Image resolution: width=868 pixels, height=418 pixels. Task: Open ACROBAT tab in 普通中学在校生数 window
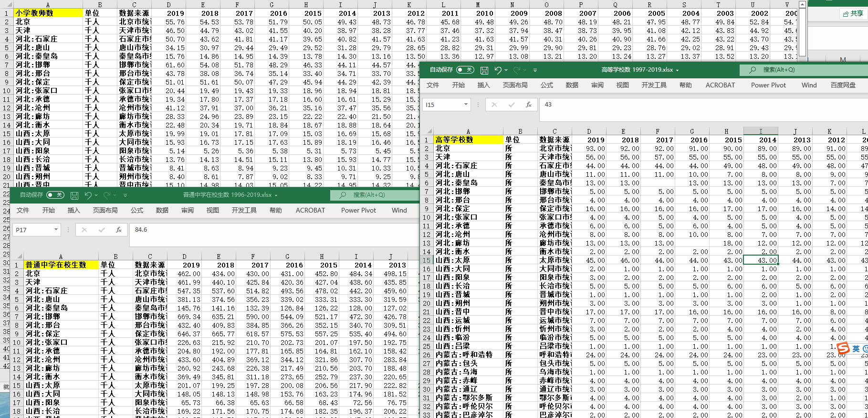310,210
